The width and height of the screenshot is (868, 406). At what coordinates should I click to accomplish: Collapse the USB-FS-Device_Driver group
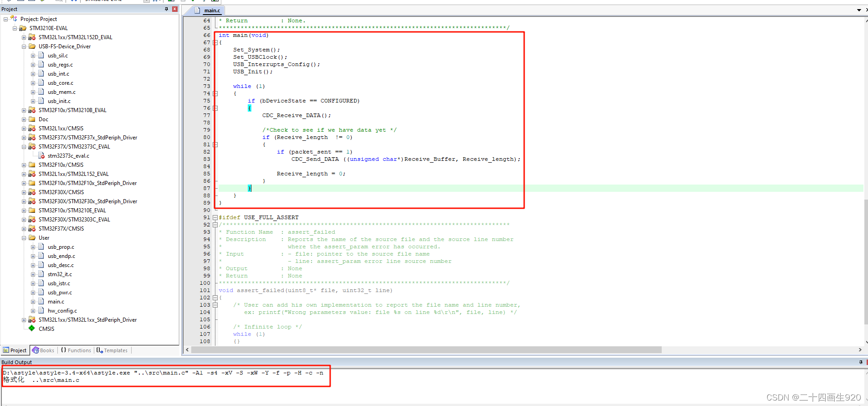tap(24, 46)
